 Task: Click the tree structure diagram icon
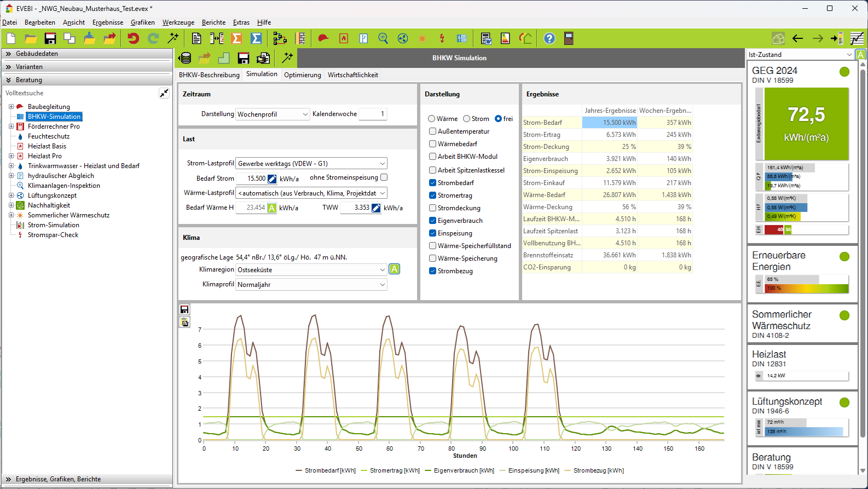point(280,38)
